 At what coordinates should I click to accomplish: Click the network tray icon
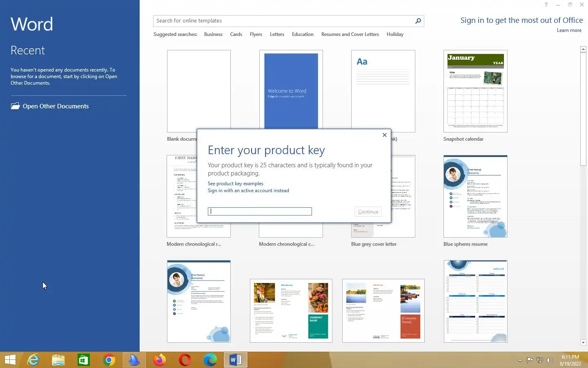[539, 360]
